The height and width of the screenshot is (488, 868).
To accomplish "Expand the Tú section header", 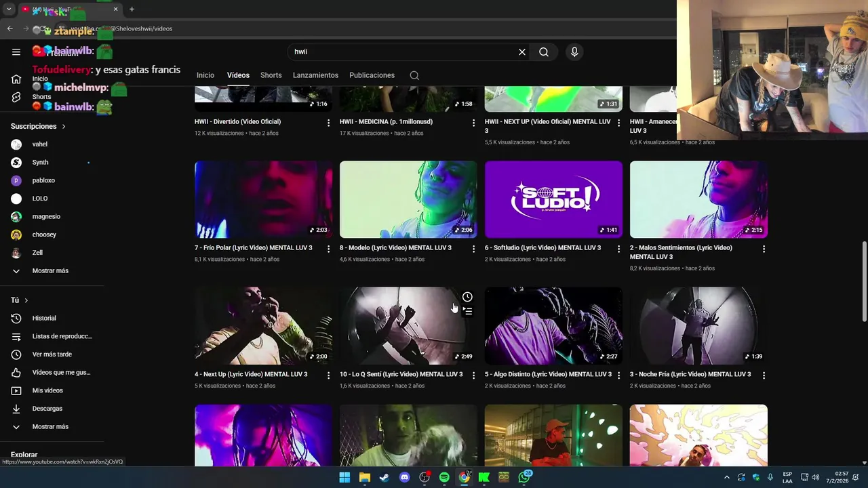I will [20, 300].
